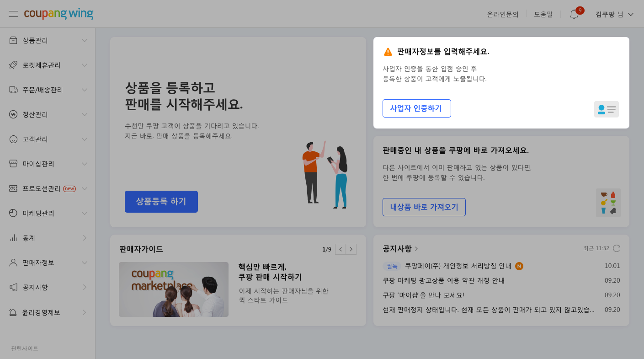Click the 상품등록 하기 button
The image size is (644, 359).
tap(161, 202)
